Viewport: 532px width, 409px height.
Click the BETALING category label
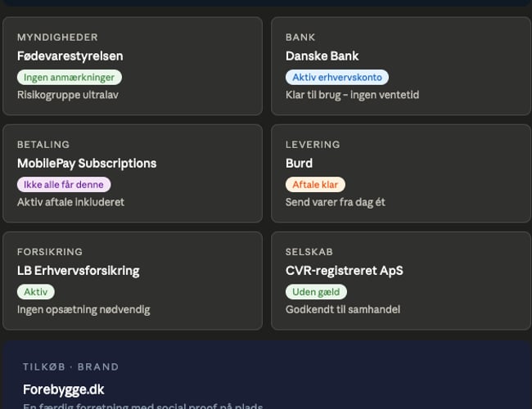tap(43, 145)
